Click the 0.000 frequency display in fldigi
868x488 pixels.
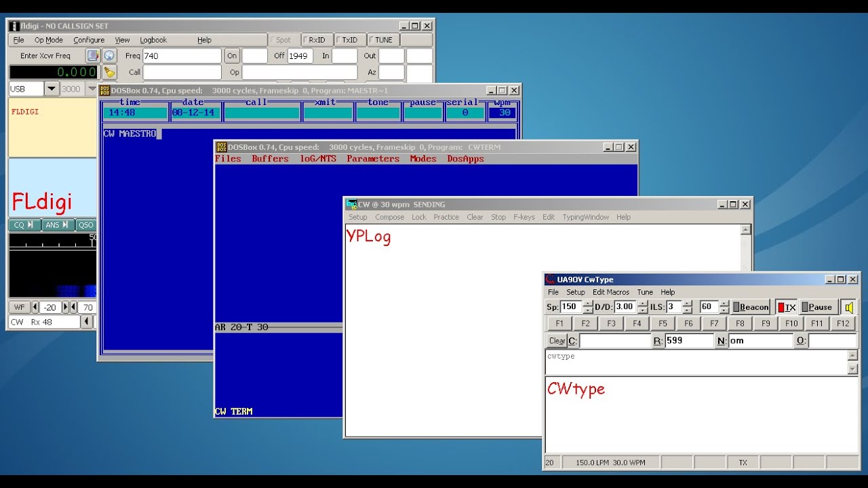tap(54, 72)
